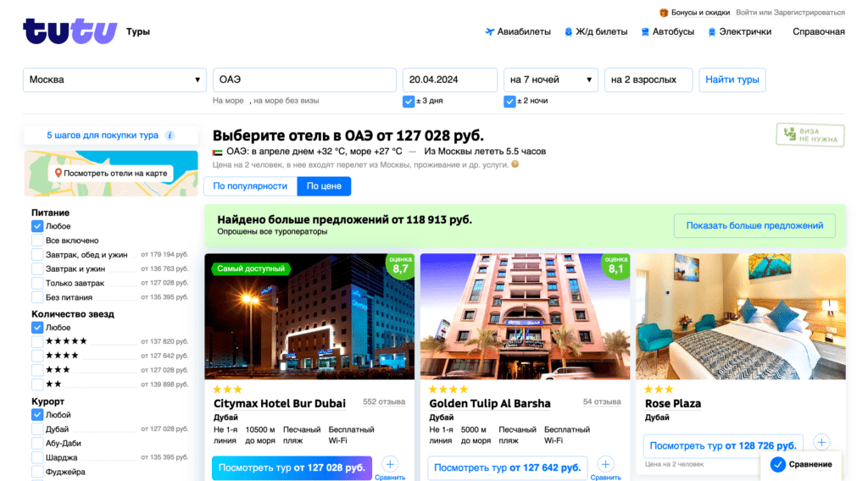This screenshot has width=868, height=481.
Task: Open the на 7 ночей duration dropdown
Action: point(551,80)
